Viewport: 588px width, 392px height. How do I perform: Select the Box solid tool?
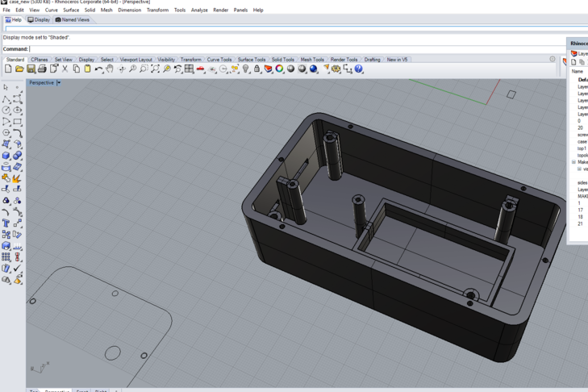pos(6,156)
